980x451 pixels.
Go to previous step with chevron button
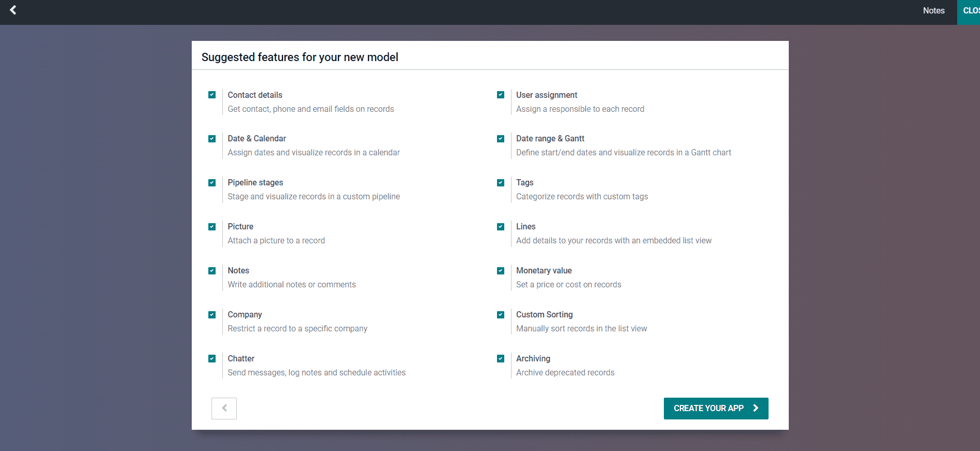click(x=224, y=409)
